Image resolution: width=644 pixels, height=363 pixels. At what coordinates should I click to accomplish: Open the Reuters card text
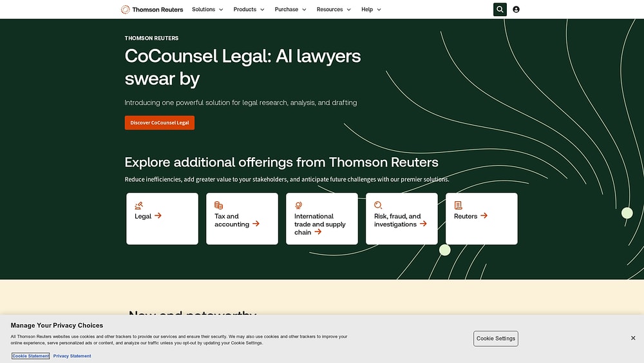(x=466, y=216)
